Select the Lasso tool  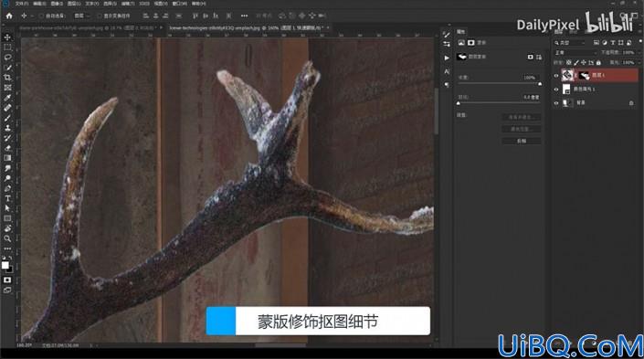coord(7,58)
